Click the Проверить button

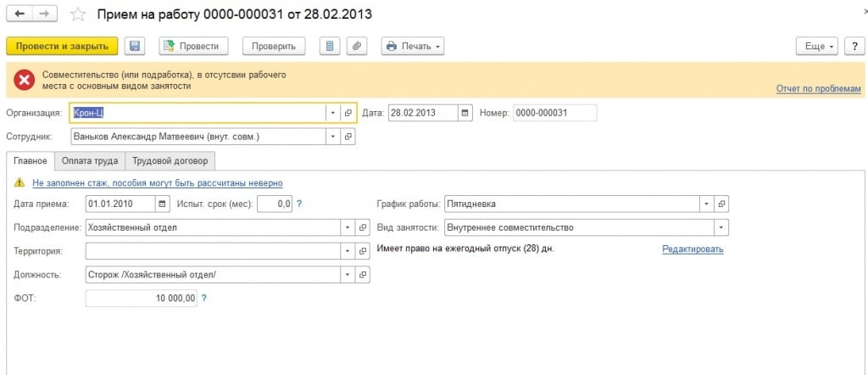(274, 47)
